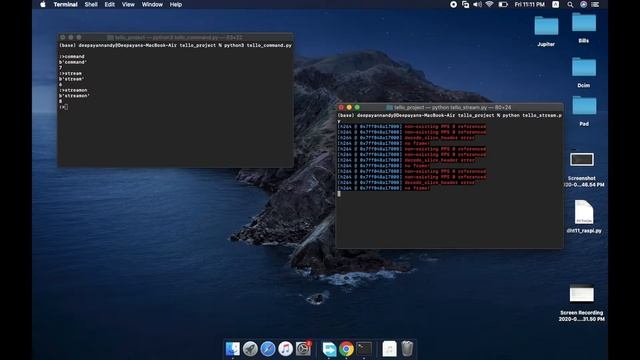Screen dimensions: 640x360
Task: Minimize the tello_stream.py terminal window
Action: point(349,107)
